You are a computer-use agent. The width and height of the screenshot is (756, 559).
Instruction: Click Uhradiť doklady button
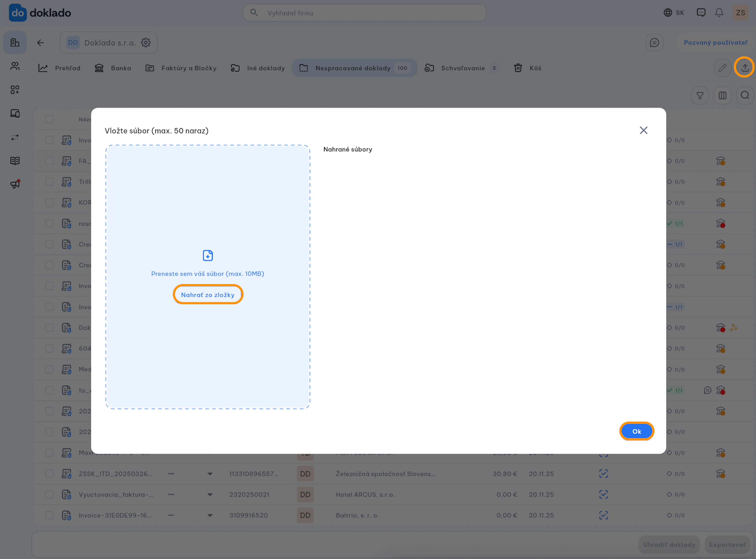point(669,545)
